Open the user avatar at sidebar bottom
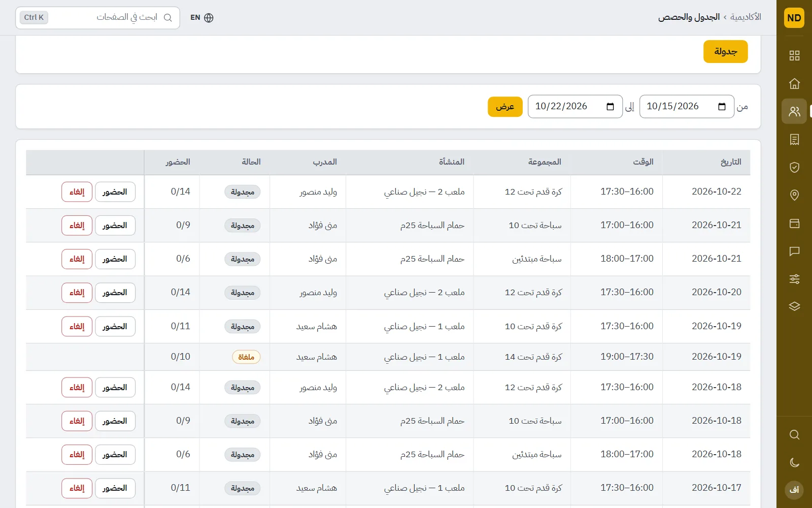Screen dimensions: 812x508 (x=794, y=490)
